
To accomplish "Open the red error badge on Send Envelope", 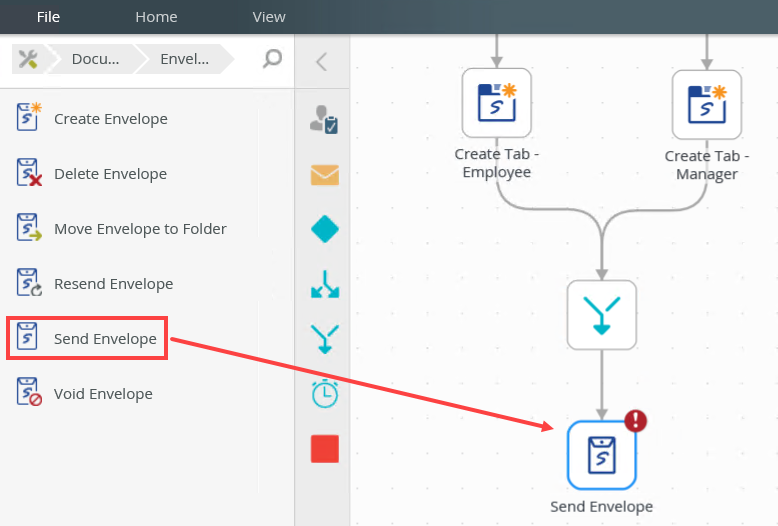I will point(636,421).
